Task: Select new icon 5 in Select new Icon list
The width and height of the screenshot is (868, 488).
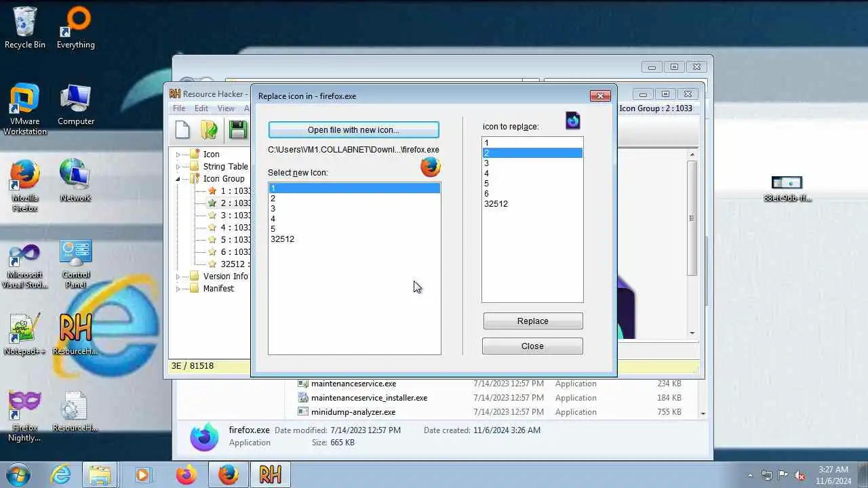Action: 354,229
